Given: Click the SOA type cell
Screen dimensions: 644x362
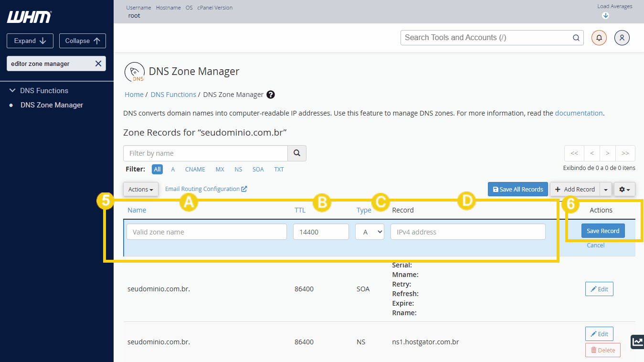Looking at the screenshot, I should [363, 289].
